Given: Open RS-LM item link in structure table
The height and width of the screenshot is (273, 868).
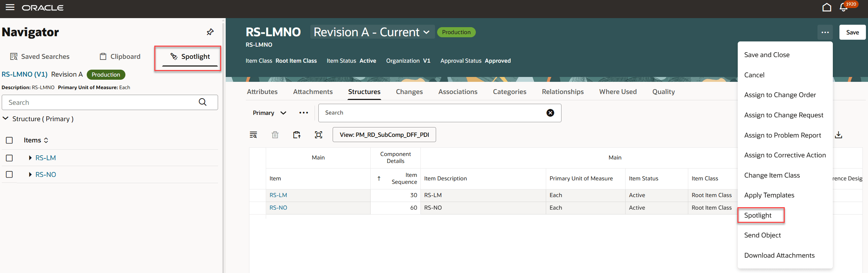Looking at the screenshot, I should click(x=278, y=195).
